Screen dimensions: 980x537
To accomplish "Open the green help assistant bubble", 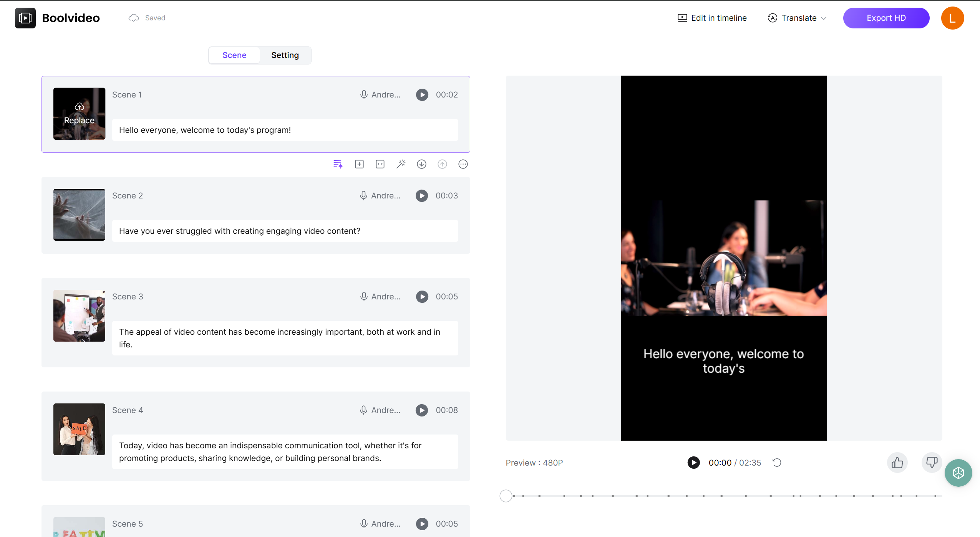I will tap(958, 473).
